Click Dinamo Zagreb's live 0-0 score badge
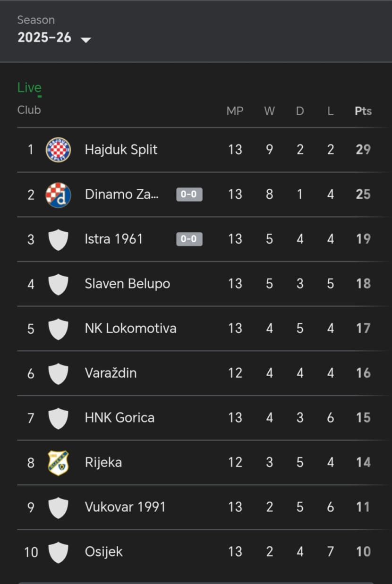392x584 pixels. pyautogui.click(x=189, y=195)
